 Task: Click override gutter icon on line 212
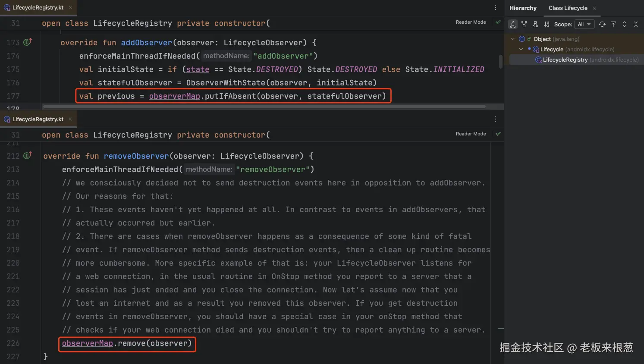(28, 156)
